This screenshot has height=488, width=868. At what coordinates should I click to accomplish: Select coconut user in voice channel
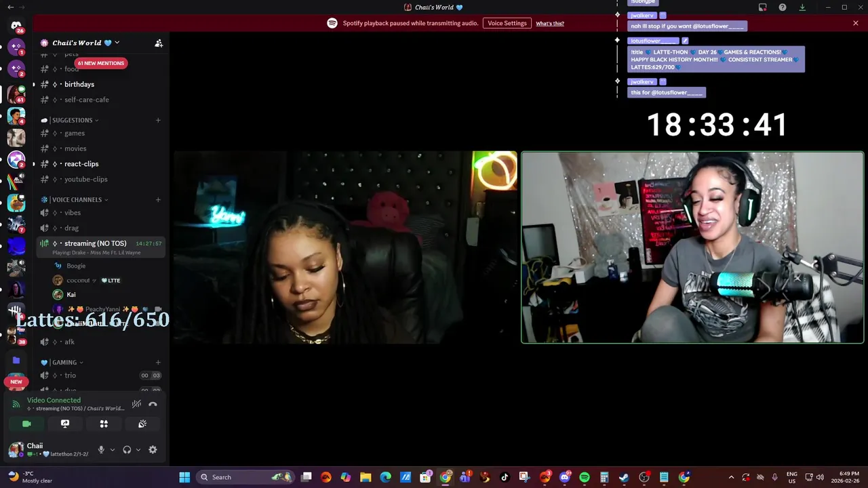pyautogui.click(x=107, y=280)
